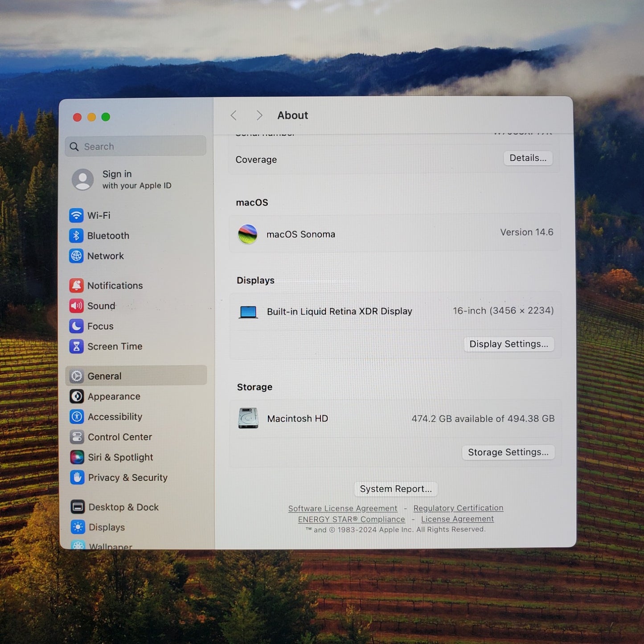Open System Report

(x=396, y=489)
